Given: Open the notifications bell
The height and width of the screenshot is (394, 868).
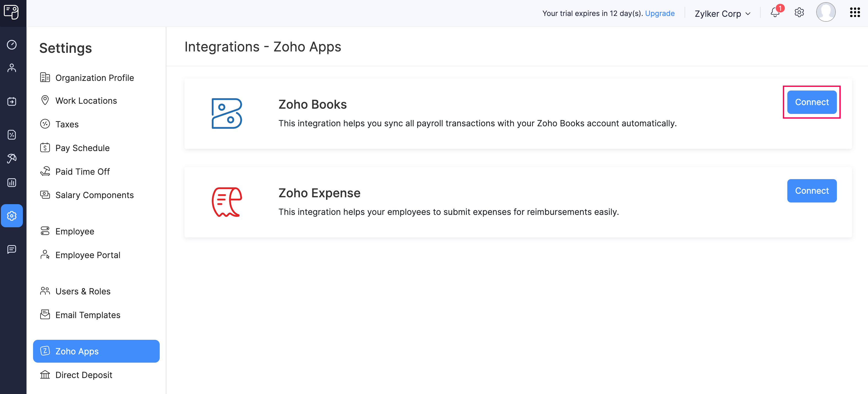Looking at the screenshot, I should click(775, 13).
